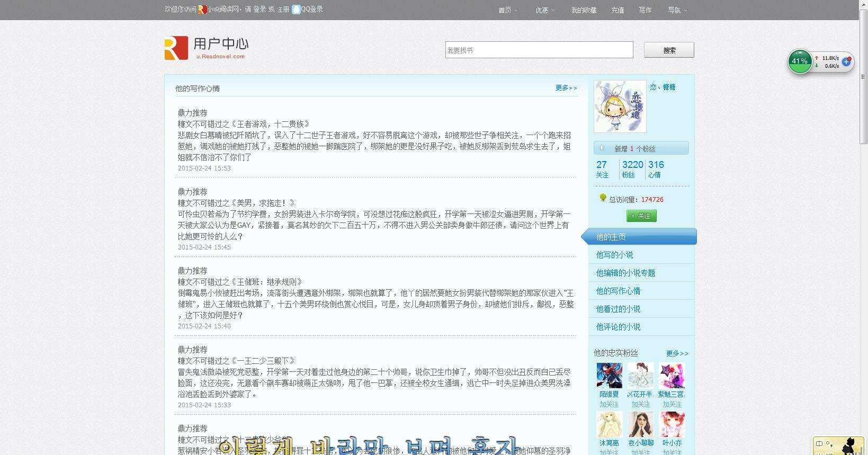Click the 登录 link
Viewport: 868px width, 455px height.
[x=259, y=10]
